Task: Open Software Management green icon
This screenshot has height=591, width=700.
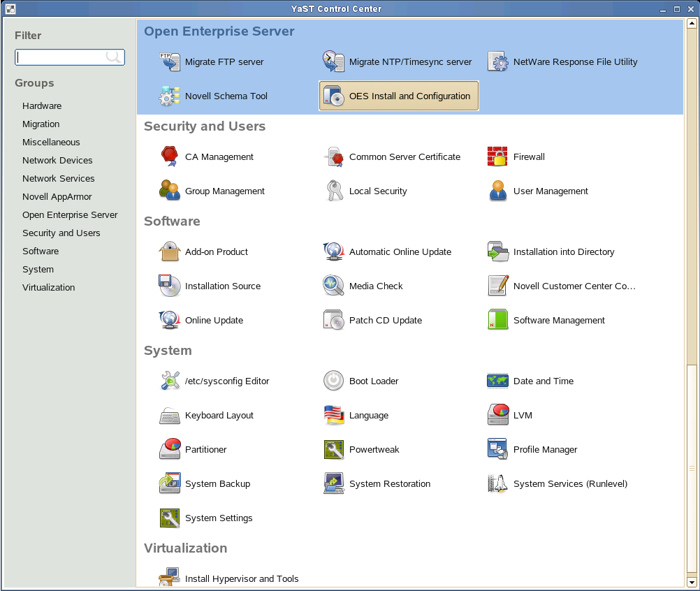Action: point(498,320)
